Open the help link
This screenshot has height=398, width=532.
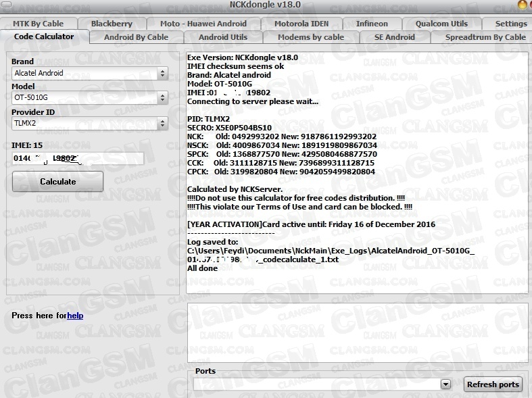tap(75, 316)
